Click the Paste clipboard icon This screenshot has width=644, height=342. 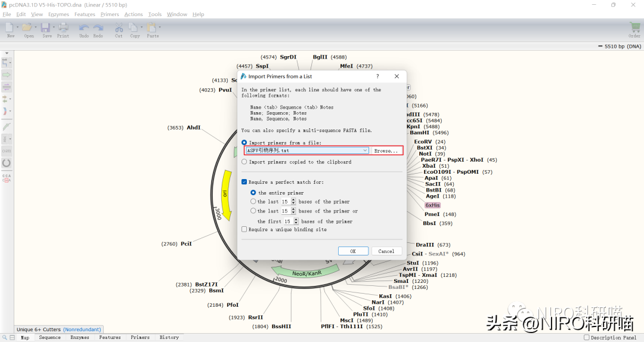point(151,27)
